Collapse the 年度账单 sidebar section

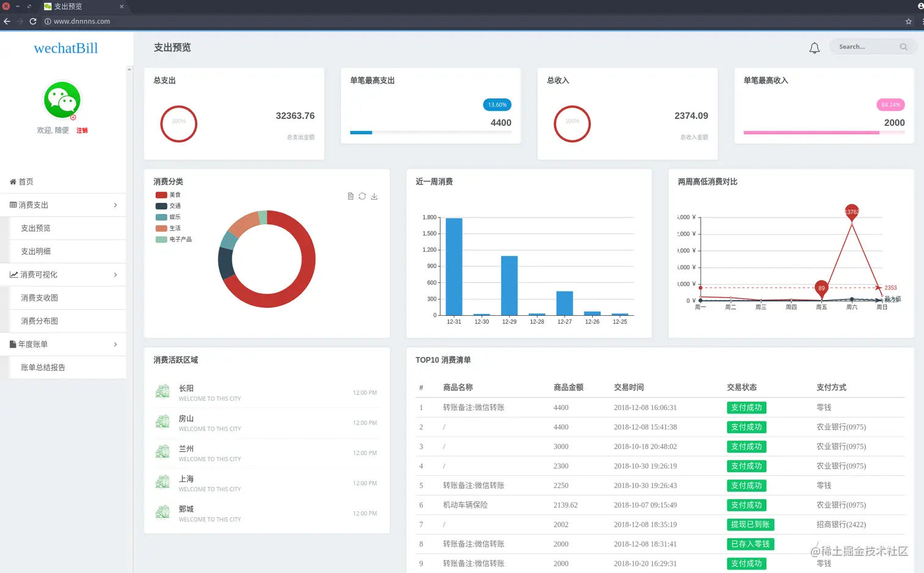[63, 345]
